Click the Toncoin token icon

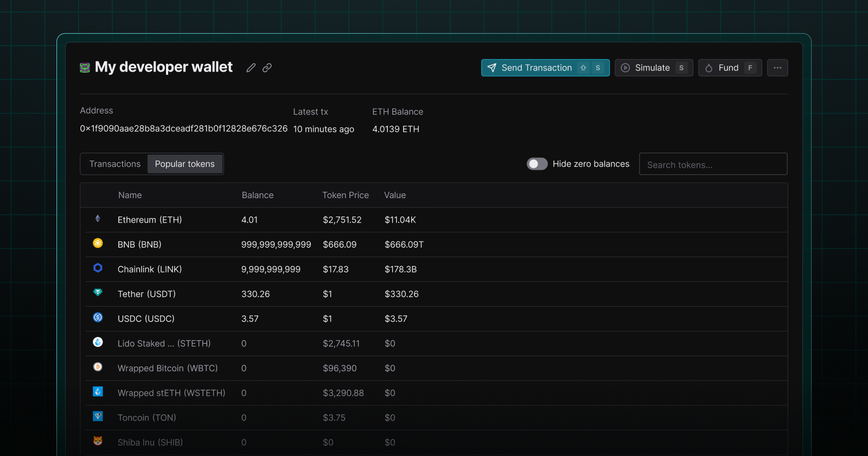98,416
